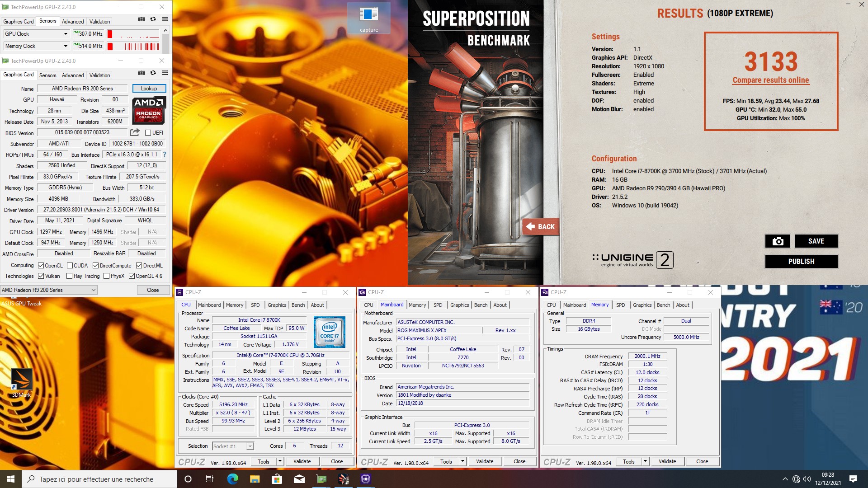Toggle the OpenCL checkbox
Viewport: 868px width, 488px height.
pyautogui.click(x=41, y=266)
